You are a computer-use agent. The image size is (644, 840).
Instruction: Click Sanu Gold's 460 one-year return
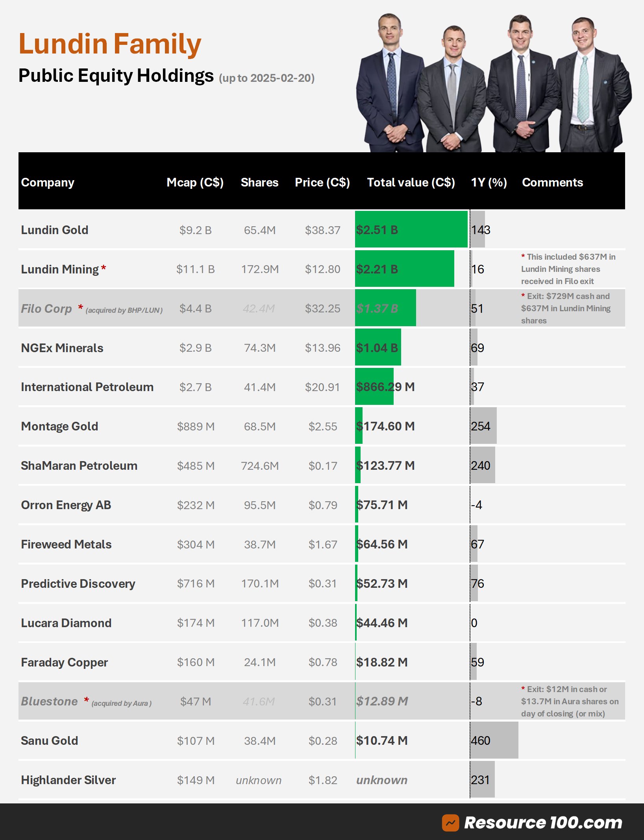(481, 741)
